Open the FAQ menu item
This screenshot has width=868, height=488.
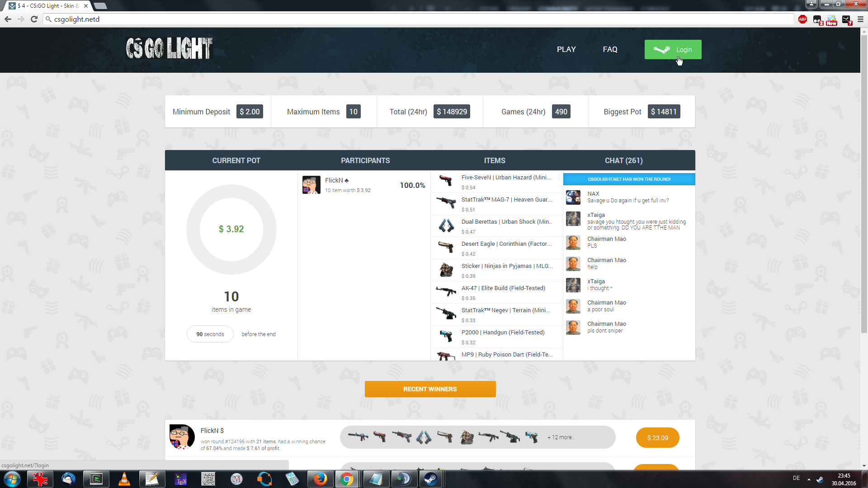tap(610, 49)
